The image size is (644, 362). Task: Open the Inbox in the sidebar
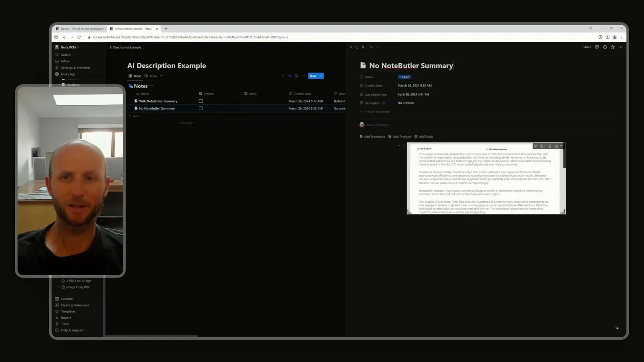click(x=65, y=61)
